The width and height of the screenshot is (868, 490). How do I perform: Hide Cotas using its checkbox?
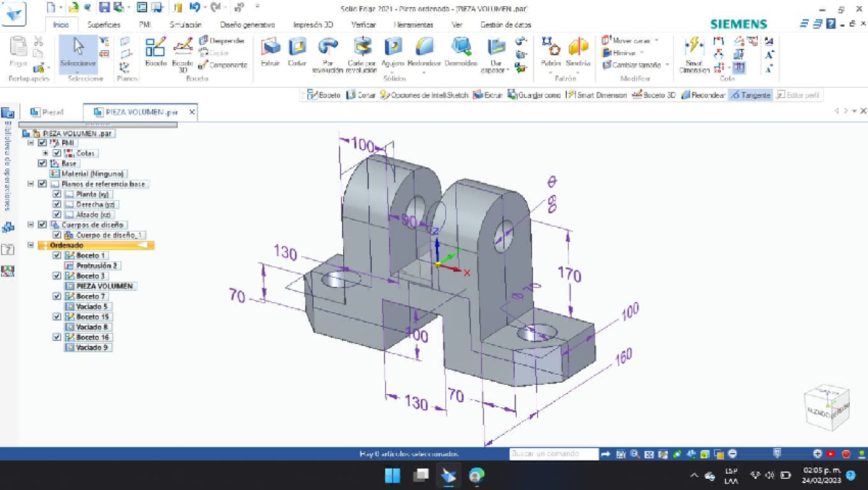point(57,153)
